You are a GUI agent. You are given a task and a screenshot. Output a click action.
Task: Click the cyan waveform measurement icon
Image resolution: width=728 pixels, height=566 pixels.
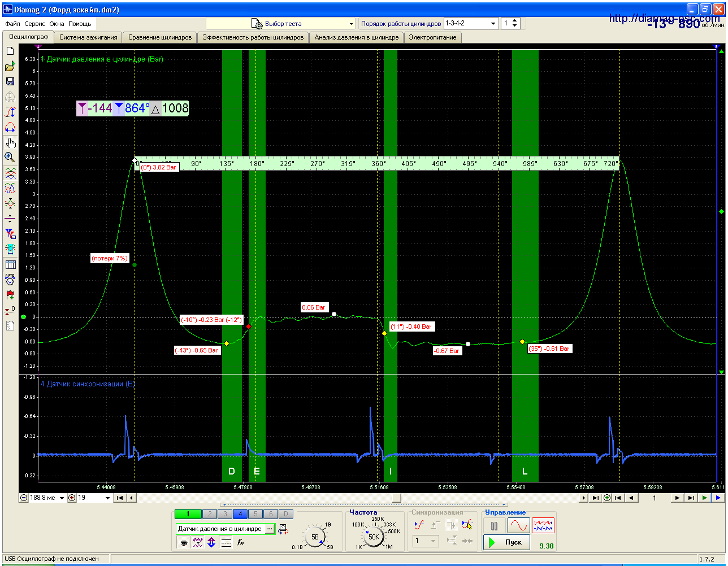10,249
